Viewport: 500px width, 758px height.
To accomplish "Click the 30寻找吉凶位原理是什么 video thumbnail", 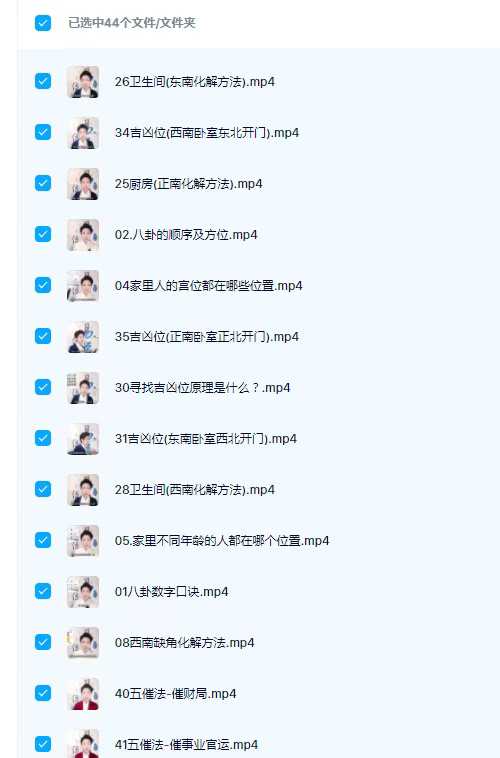I will coord(83,388).
